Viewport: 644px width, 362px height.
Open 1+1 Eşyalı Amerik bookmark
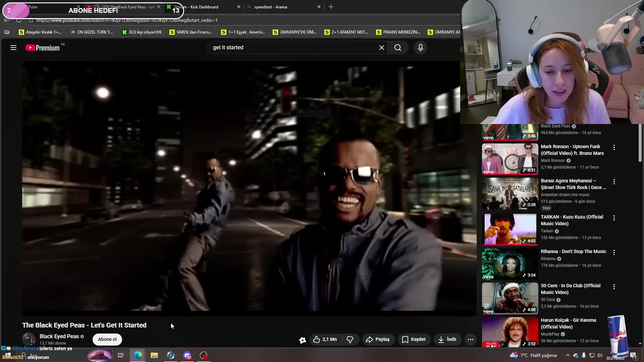[x=243, y=32]
